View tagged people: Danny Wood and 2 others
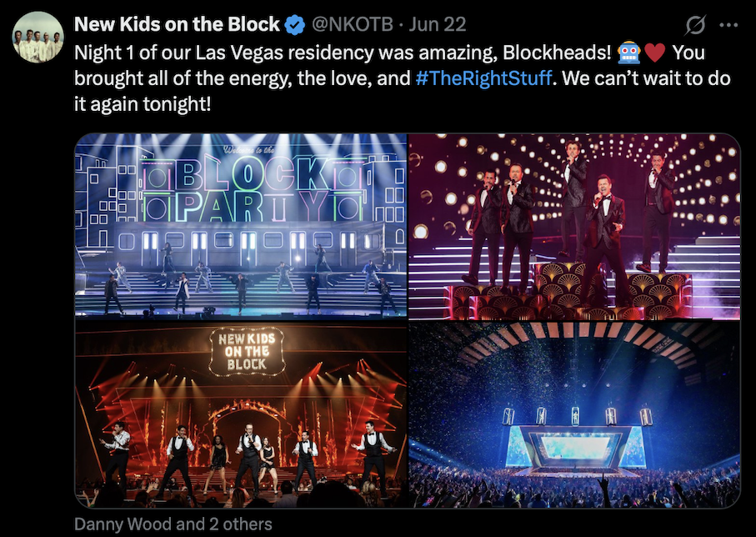This screenshot has height=537, width=756. [x=173, y=524]
